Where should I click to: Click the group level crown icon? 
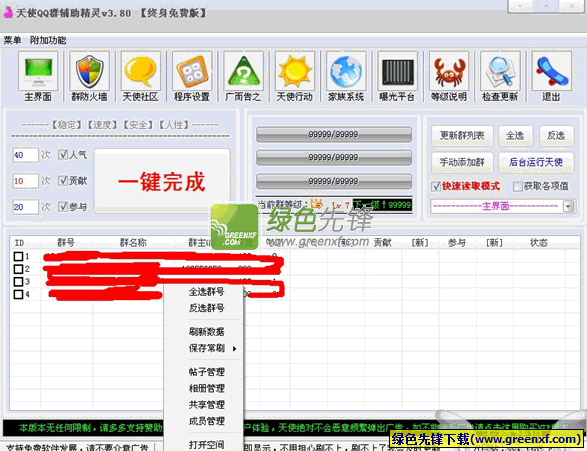(x=317, y=204)
